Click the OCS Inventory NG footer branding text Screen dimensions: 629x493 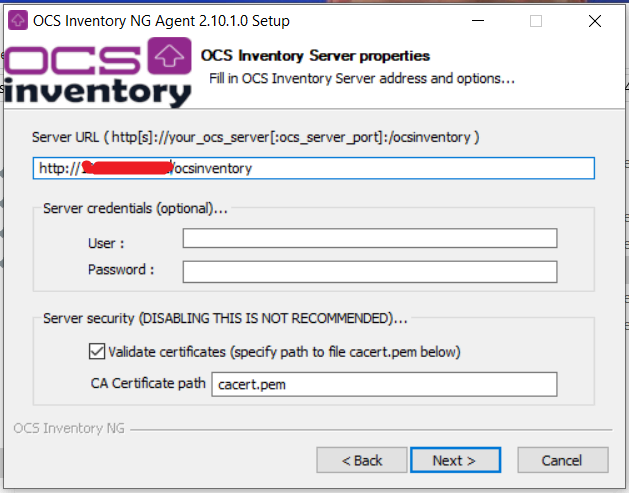(x=69, y=428)
